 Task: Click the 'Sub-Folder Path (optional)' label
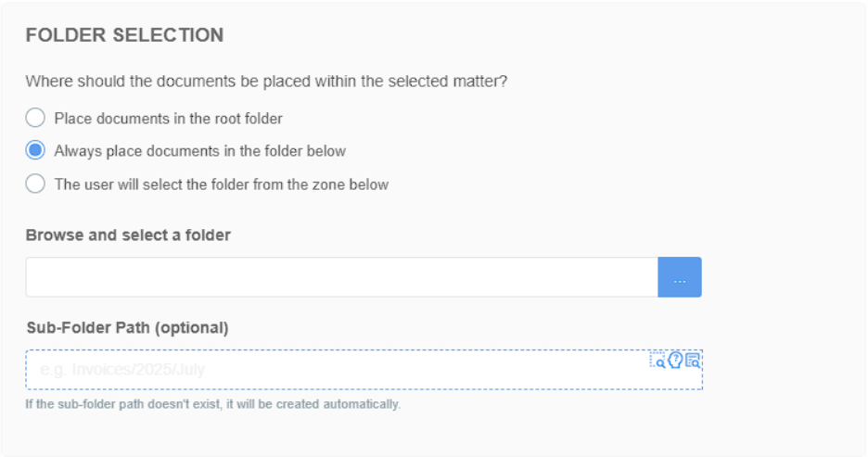(x=127, y=327)
